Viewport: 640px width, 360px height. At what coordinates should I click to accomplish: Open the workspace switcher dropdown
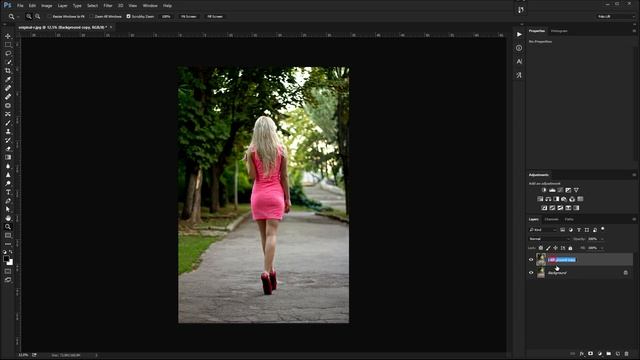(x=616, y=16)
